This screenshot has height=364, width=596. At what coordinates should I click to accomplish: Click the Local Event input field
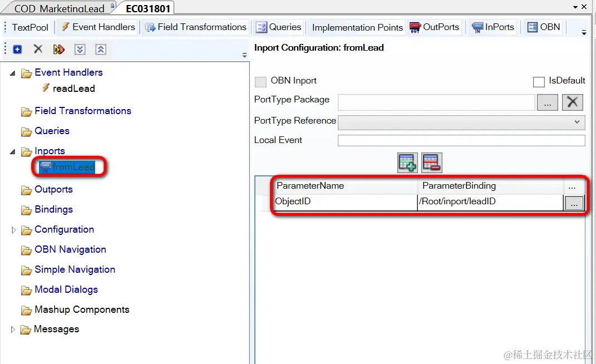pyautogui.click(x=461, y=140)
